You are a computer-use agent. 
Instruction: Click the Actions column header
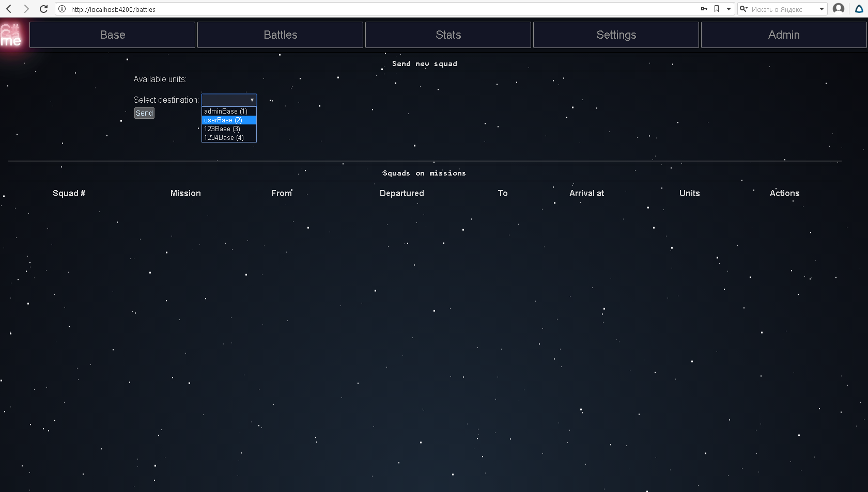pos(784,193)
